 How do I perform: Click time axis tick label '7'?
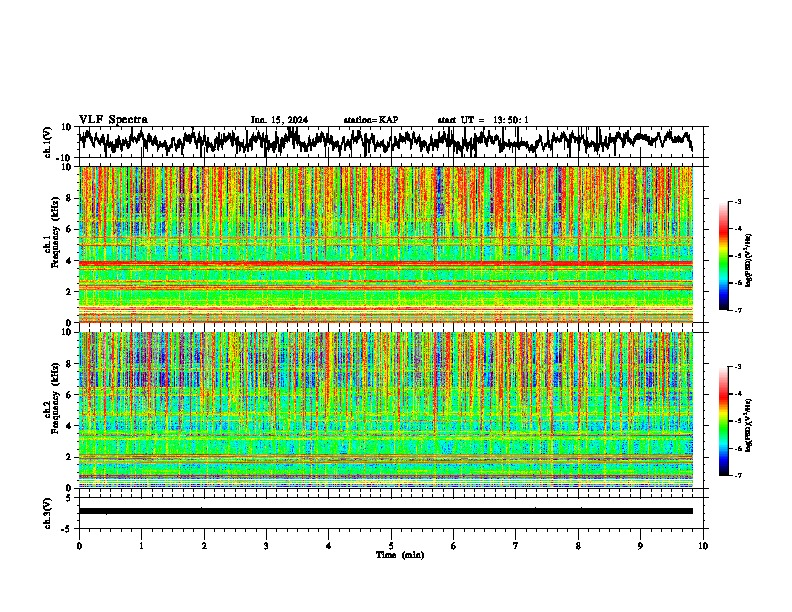click(x=516, y=546)
